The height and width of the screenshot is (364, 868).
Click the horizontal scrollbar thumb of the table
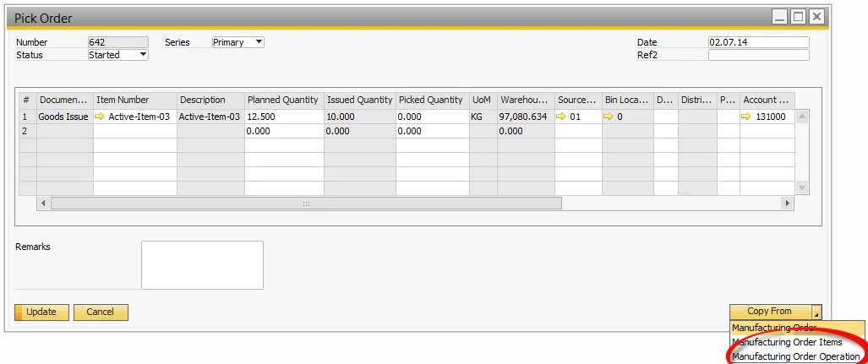point(306,204)
